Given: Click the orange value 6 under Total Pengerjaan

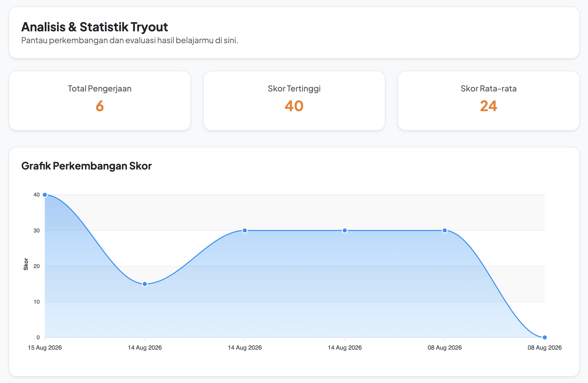Looking at the screenshot, I should [x=100, y=106].
